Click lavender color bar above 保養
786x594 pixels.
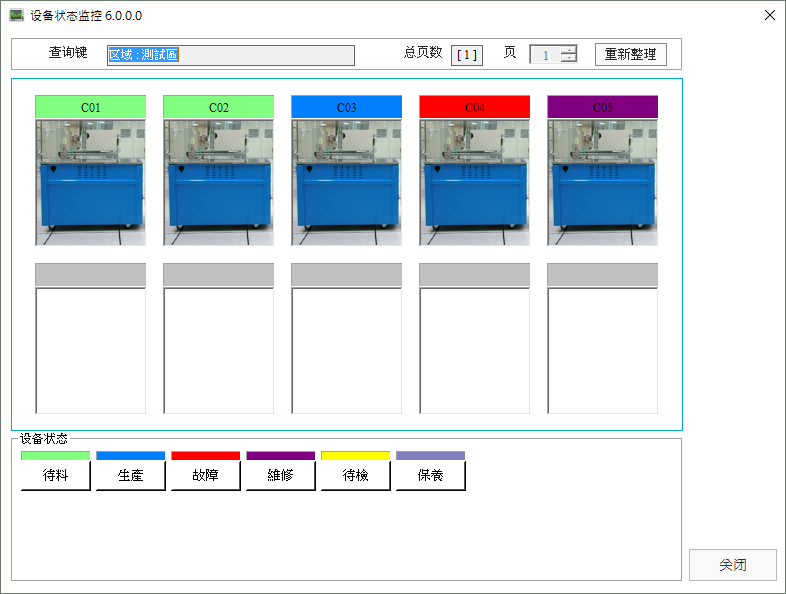[x=431, y=456]
